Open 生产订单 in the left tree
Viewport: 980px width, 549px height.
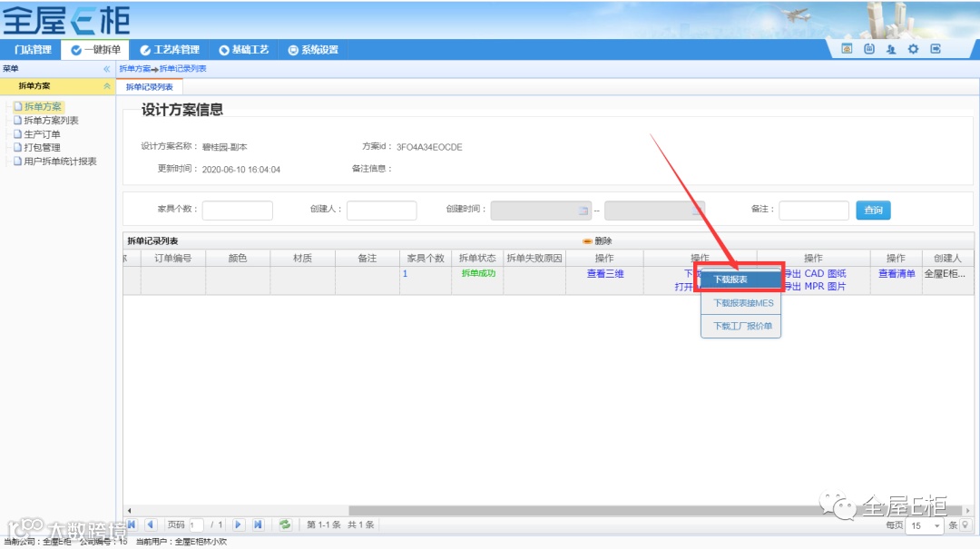(42, 133)
